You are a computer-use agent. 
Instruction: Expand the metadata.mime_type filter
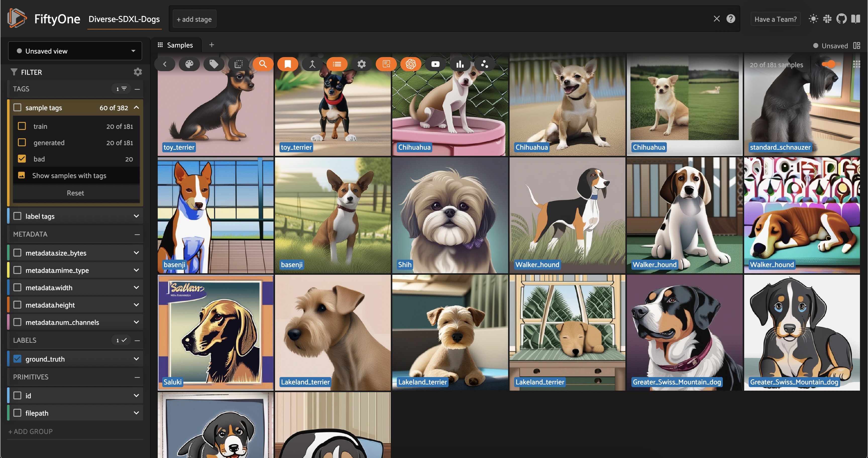click(136, 270)
